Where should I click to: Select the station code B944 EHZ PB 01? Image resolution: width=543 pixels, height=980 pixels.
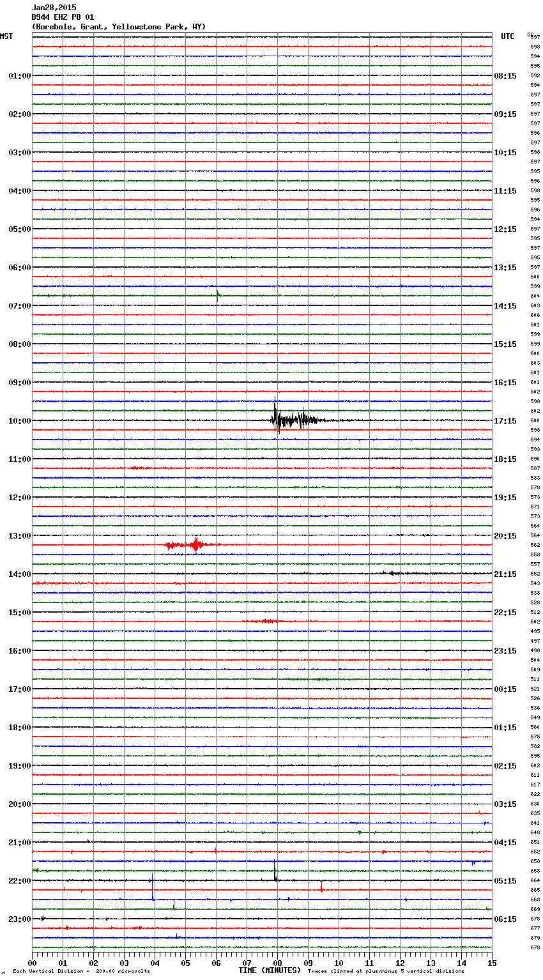tap(63, 17)
